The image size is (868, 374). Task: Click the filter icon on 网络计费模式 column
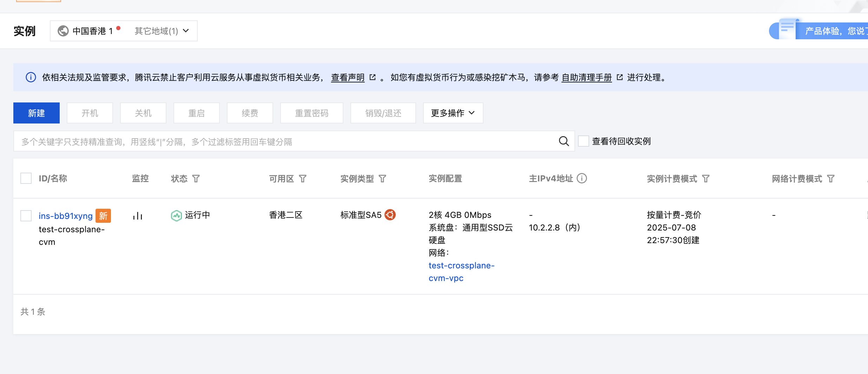[831, 179]
